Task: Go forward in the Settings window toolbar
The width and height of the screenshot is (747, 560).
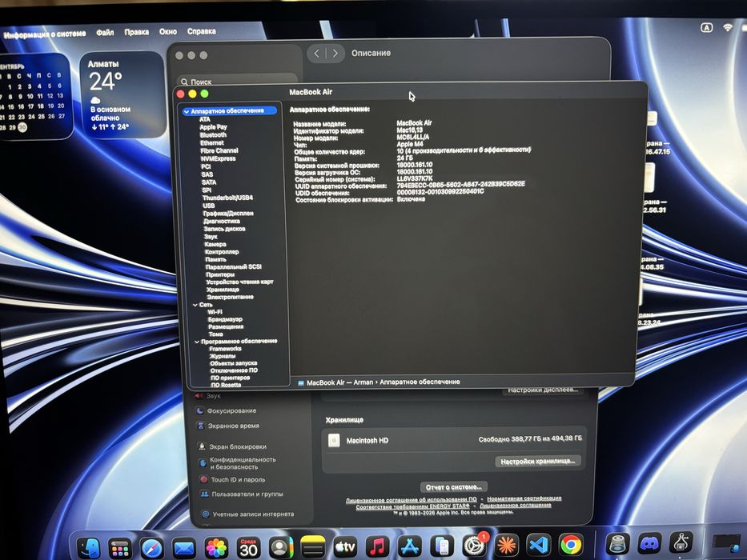Action: 335,54
